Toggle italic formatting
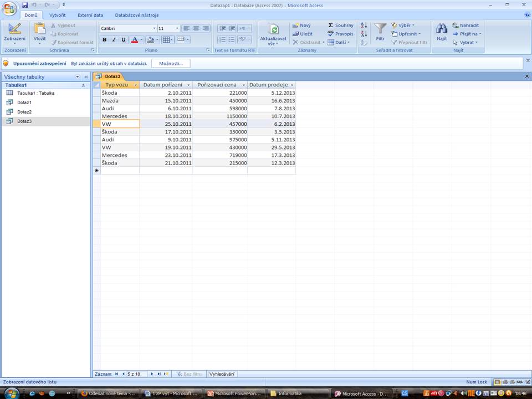Viewport: 532px width, 399px height. pos(114,40)
